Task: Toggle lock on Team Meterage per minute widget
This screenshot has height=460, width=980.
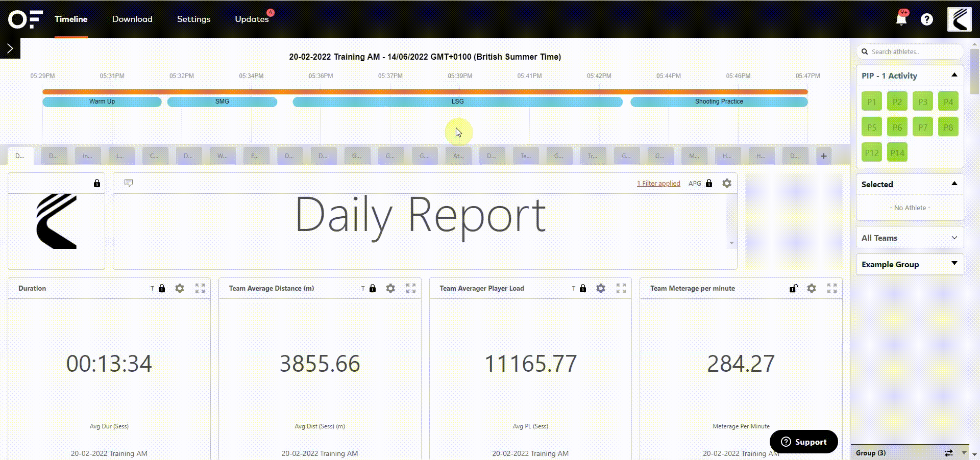Action: coord(793,288)
